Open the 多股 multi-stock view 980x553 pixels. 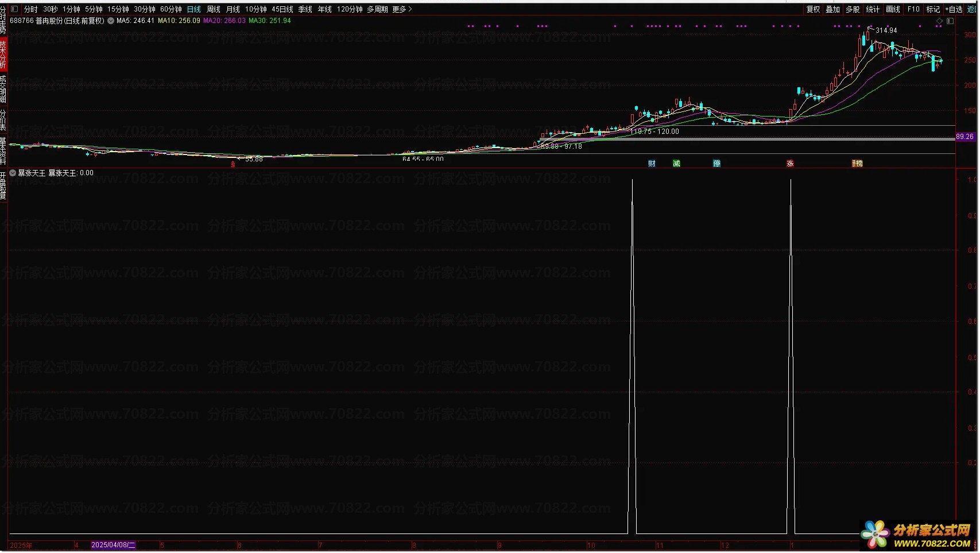[853, 9]
